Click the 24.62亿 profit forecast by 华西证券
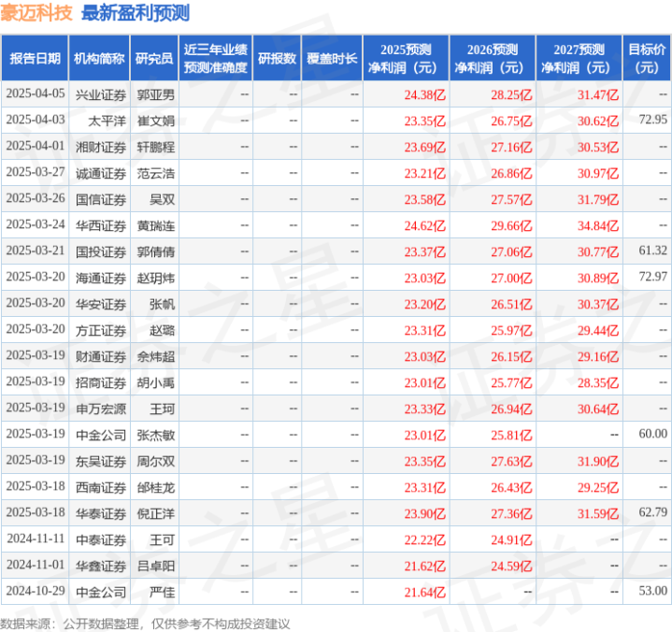Screen dimensions: 672x632 [x=425, y=224]
